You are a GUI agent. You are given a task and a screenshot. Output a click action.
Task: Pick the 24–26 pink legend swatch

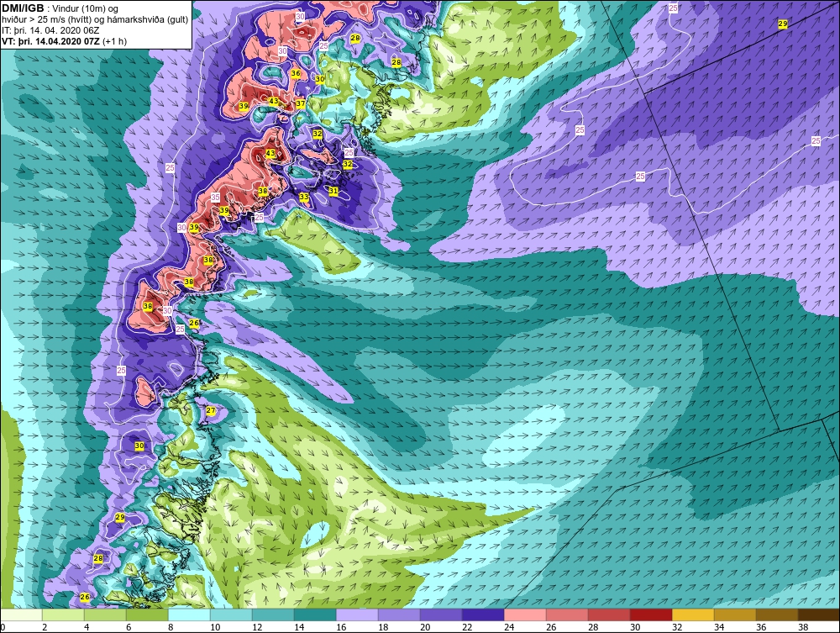point(525,615)
